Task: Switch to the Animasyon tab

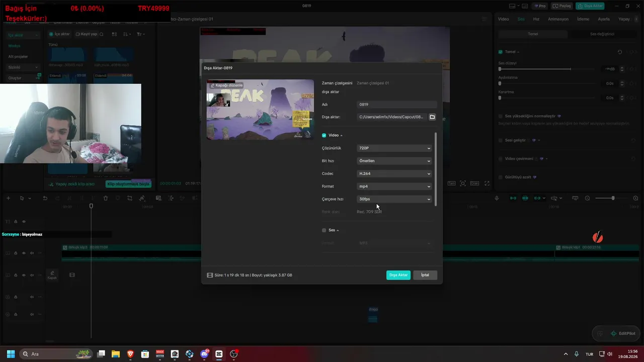Action: click(x=558, y=19)
